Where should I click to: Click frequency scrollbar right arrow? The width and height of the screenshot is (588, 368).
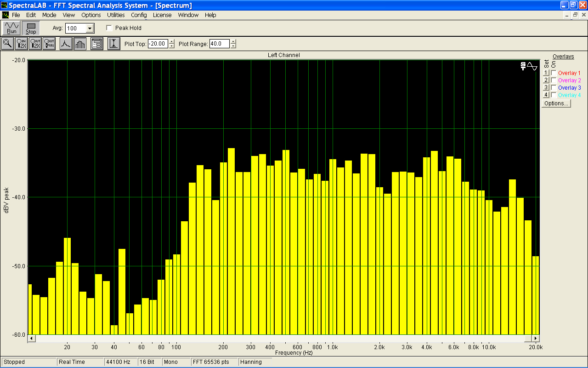[x=536, y=339]
